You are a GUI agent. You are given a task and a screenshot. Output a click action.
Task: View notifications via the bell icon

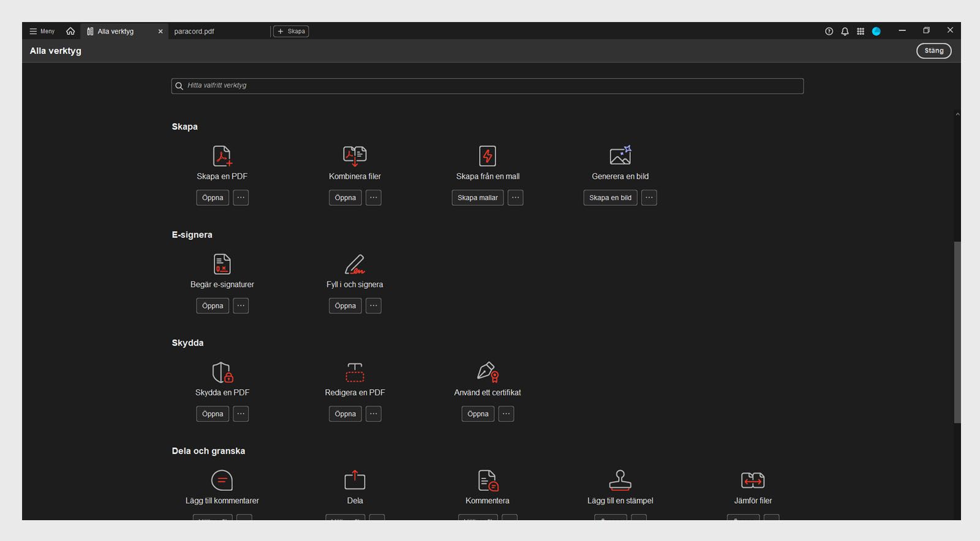coord(845,31)
